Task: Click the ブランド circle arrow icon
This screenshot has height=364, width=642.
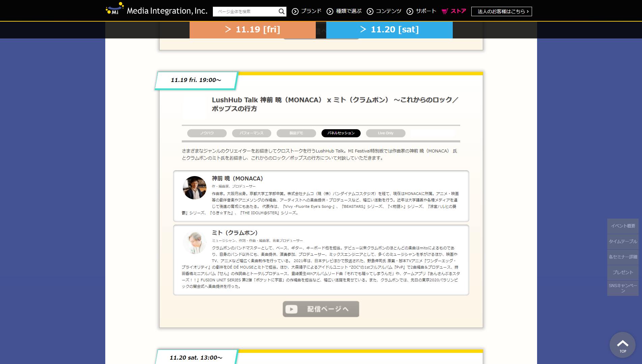Action: point(295,11)
